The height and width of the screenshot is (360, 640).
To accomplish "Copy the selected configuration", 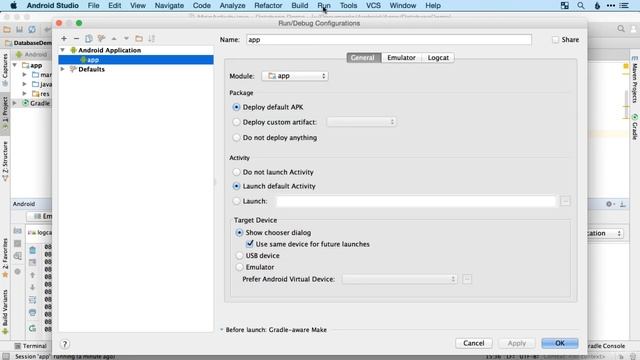I will tap(89, 38).
